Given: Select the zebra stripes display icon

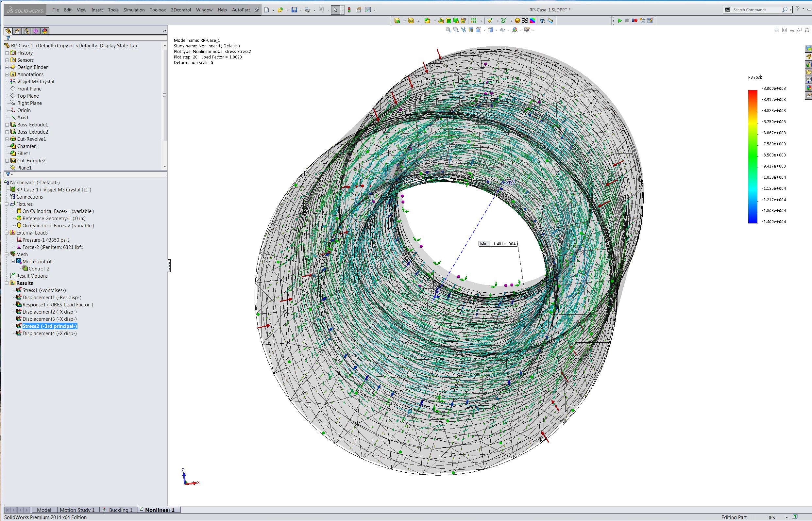Looking at the screenshot, I should click(525, 21).
